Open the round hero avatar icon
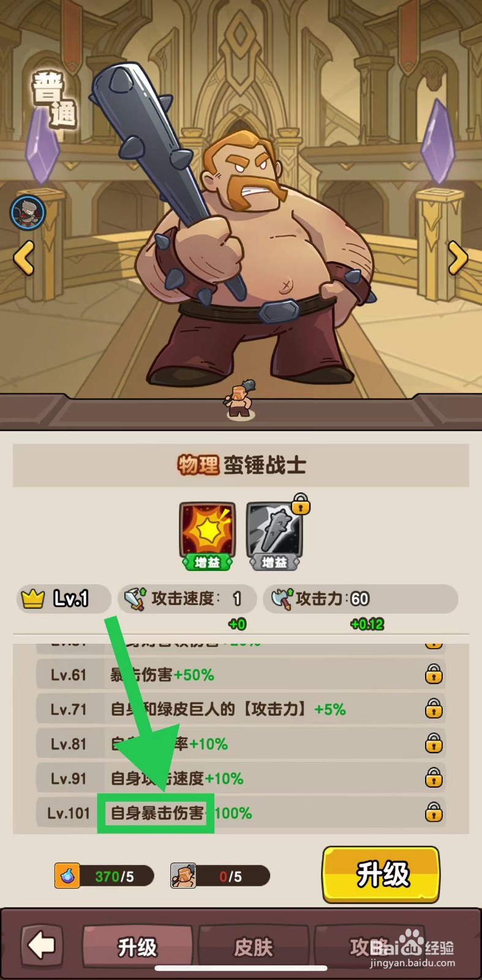 28,212
